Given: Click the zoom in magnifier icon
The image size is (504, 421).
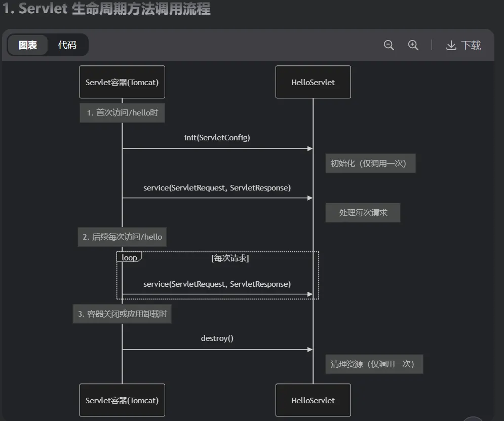Looking at the screenshot, I should pyautogui.click(x=413, y=45).
